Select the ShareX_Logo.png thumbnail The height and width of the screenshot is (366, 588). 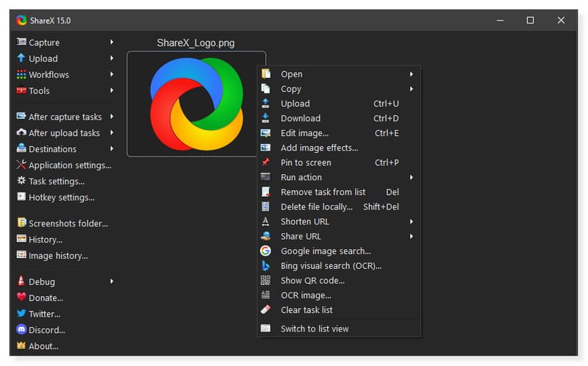(x=196, y=104)
